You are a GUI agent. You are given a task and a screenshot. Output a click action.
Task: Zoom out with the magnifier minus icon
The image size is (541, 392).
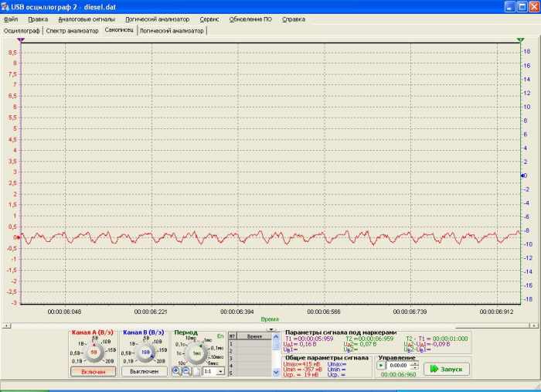coord(186,371)
